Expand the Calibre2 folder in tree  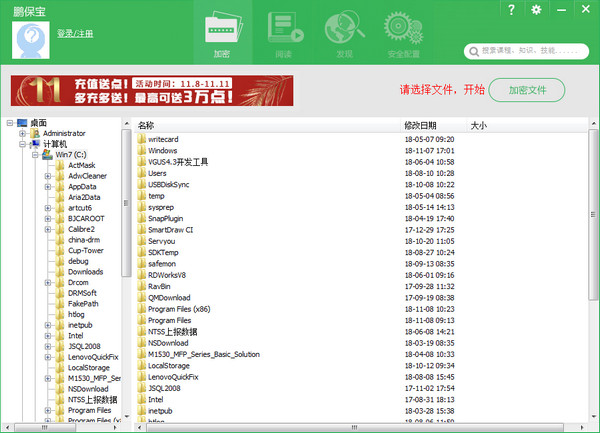47,229
